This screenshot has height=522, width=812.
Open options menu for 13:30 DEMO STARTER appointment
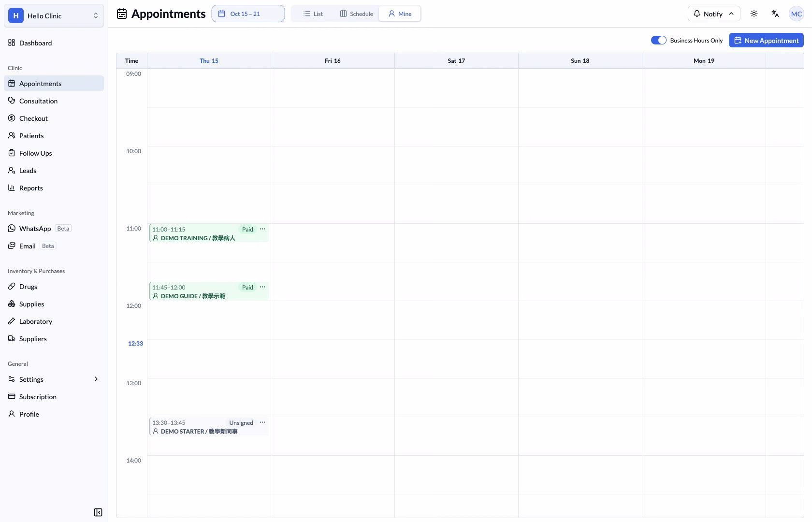(262, 422)
